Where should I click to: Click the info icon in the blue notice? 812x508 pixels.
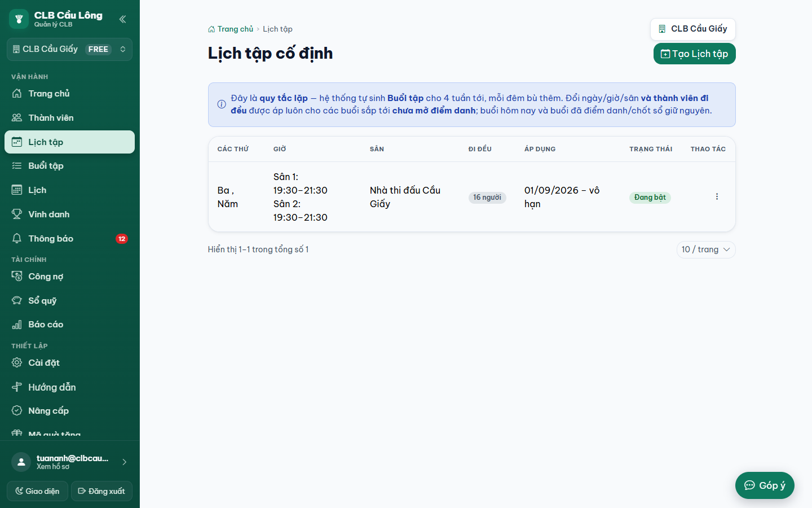tap(222, 104)
